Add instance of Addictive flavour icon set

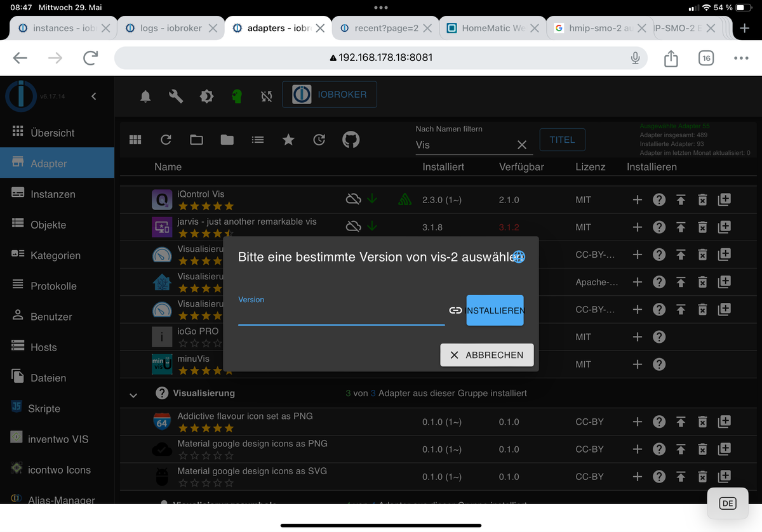coord(638,422)
